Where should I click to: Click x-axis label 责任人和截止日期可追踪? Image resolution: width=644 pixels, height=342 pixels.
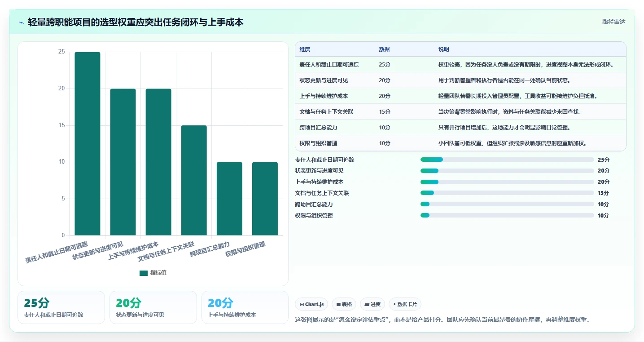click(x=57, y=253)
